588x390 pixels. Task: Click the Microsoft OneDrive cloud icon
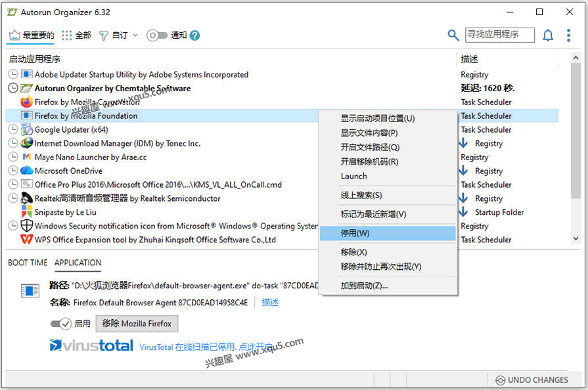point(27,171)
